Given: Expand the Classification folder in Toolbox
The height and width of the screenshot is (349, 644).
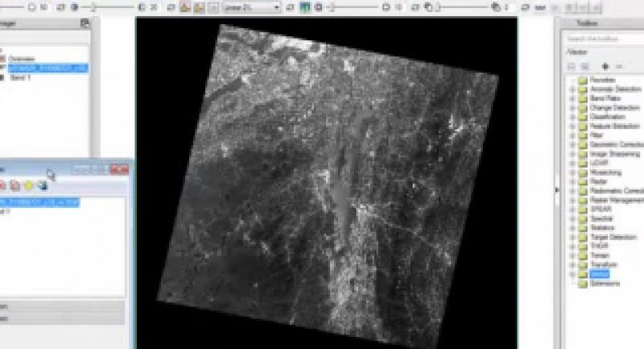Looking at the screenshot, I should (572, 116).
